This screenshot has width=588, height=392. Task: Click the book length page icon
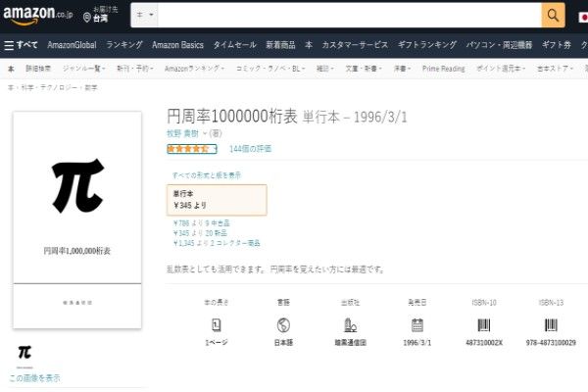(x=217, y=324)
